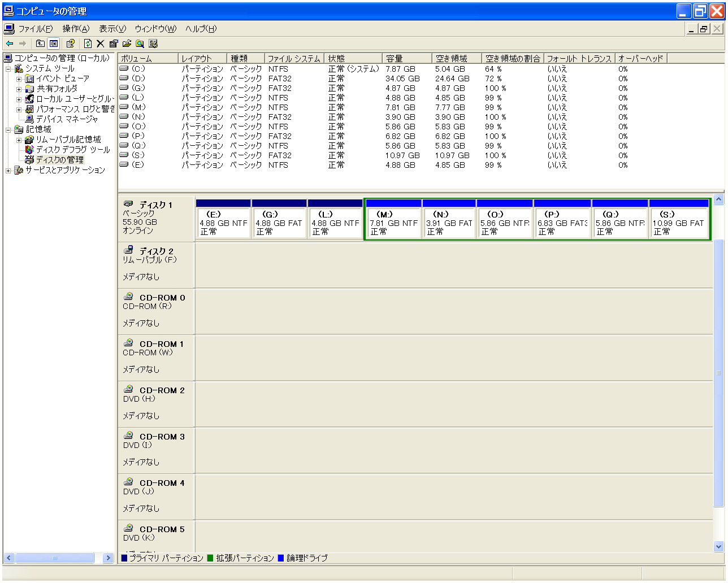Screen dimensions: 728x583
Task: Select the (M:) 7.81 GB partition block
Action: point(393,223)
